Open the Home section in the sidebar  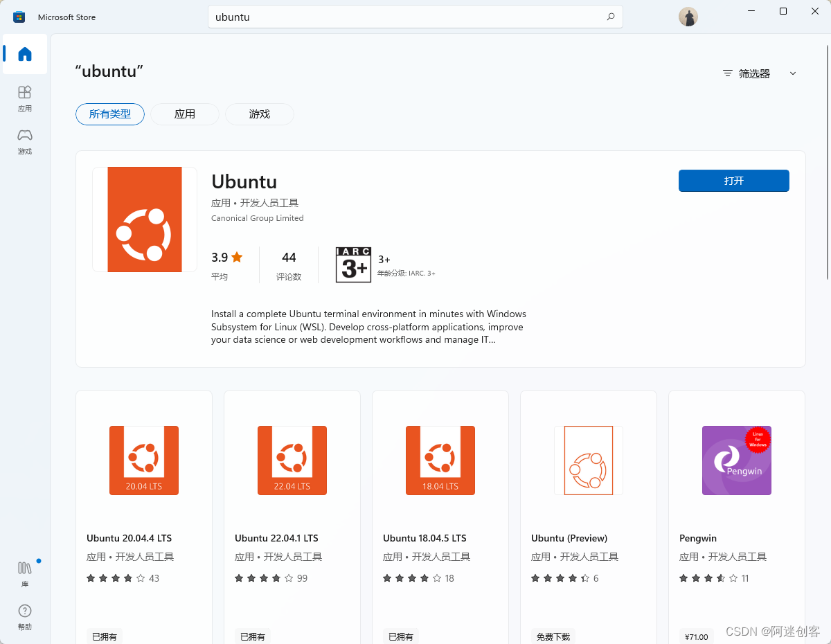(x=24, y=55)
